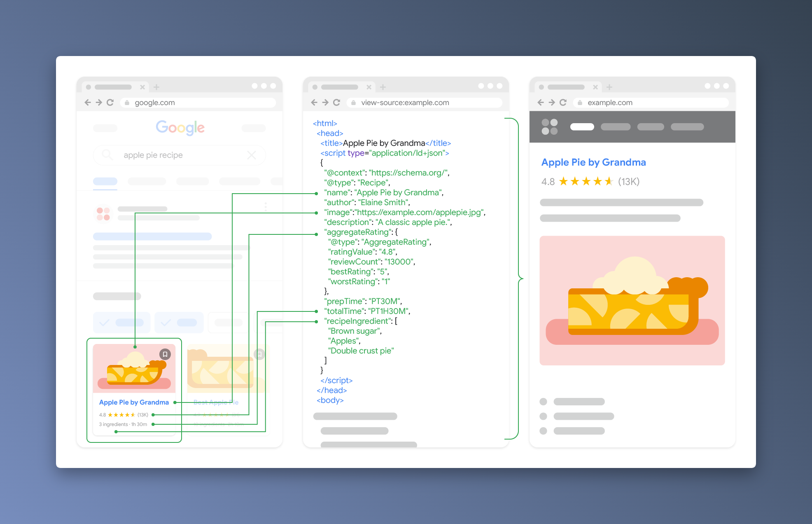
Task: Click the "Brown sugar" ingredient line
Action: point(355,331)
